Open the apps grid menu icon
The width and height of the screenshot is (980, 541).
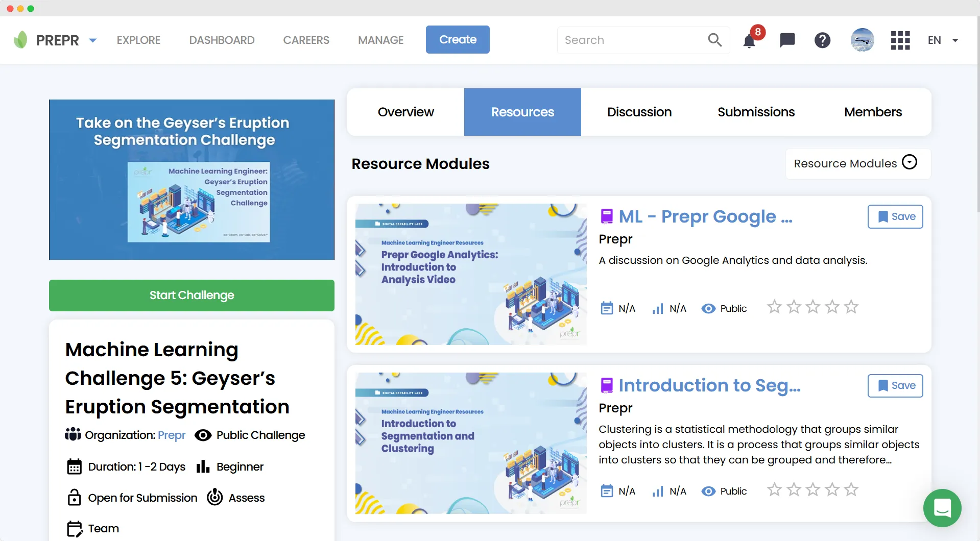click(x=900, y=40)
